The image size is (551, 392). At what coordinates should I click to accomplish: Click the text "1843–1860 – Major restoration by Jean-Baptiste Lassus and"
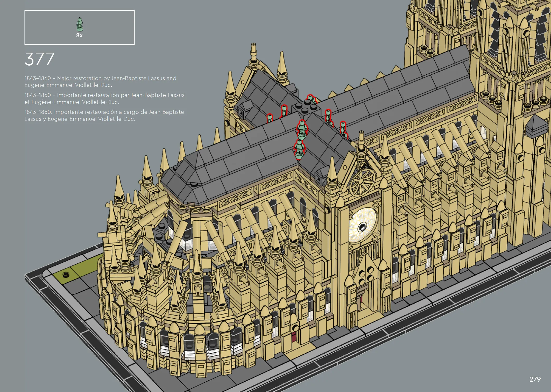click(100, 78)
